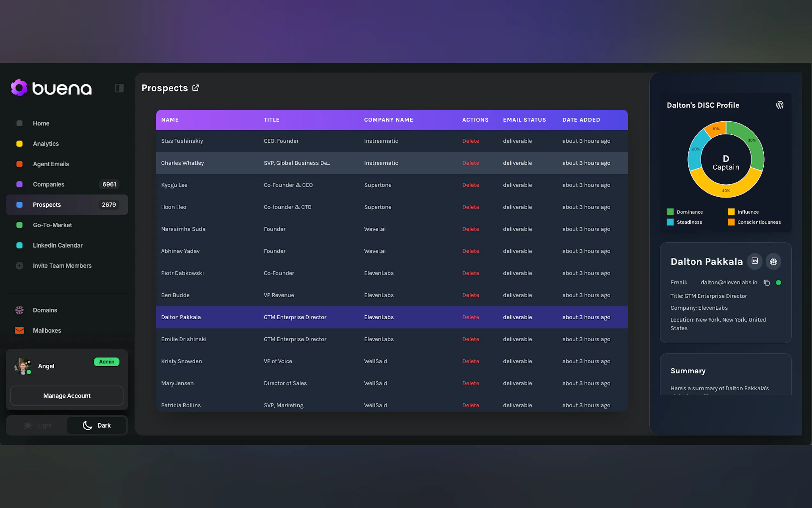Open Dalton Pakkala's LinkedIn icon
Viewport: 812px width, 508px height.
(754, 261)
